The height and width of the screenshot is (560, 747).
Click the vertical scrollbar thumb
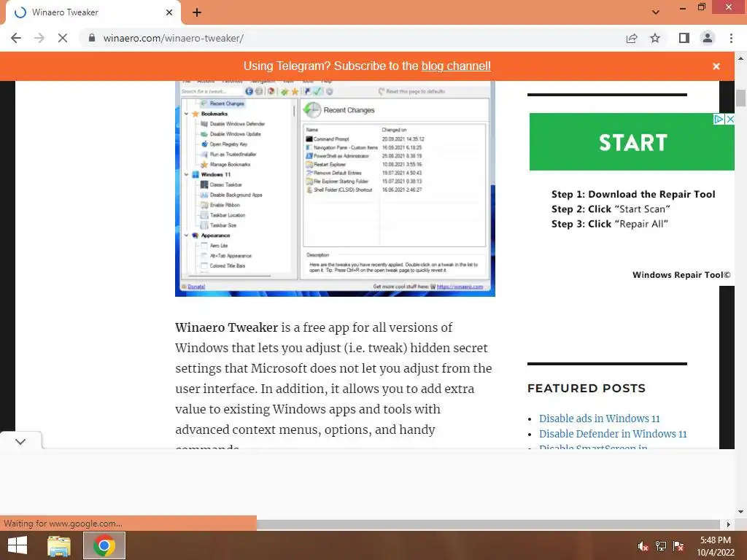[x=740, y=98]
